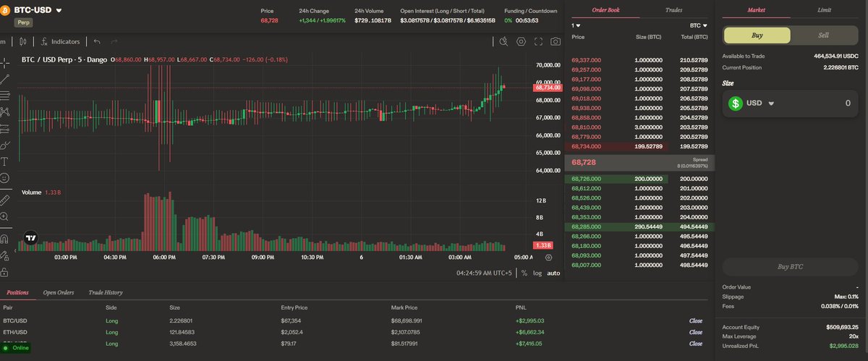868x361 pixels.
Task: Switch to the Trades tab
Action: pos(673,10)
